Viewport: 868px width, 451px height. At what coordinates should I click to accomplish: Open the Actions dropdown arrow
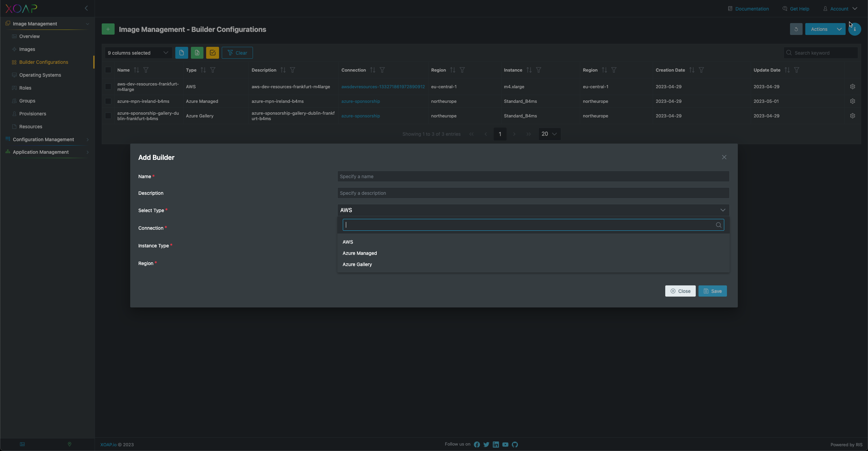[839, 29]
